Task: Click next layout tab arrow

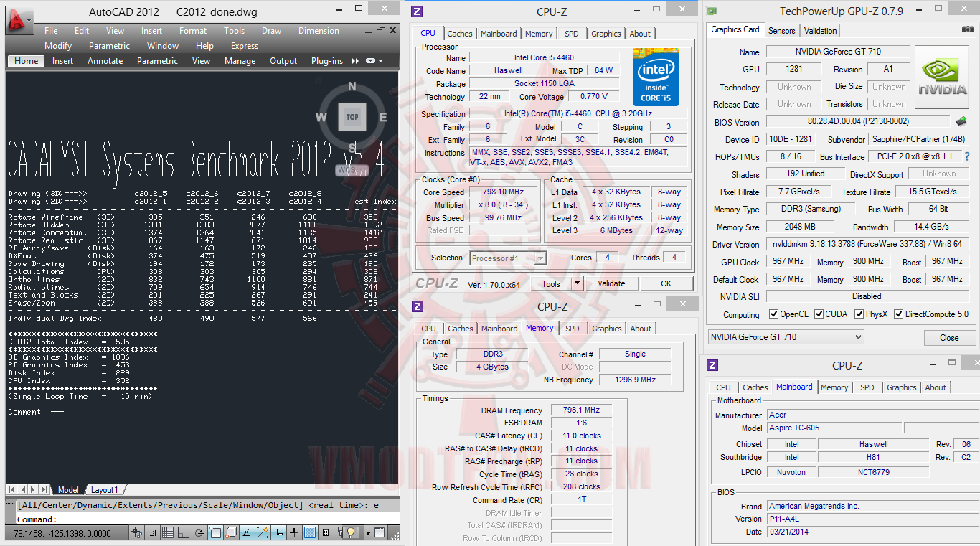Action: (32, 489)
